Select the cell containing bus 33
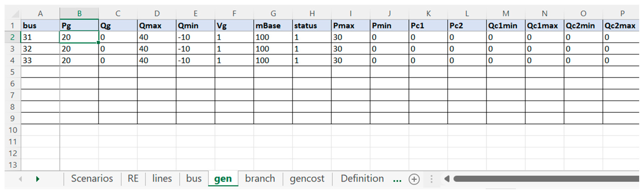 (40, 60)
